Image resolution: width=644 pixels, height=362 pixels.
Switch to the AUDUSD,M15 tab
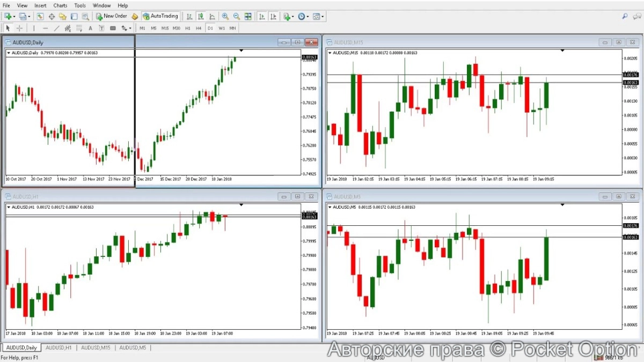[x=96, y=348]
